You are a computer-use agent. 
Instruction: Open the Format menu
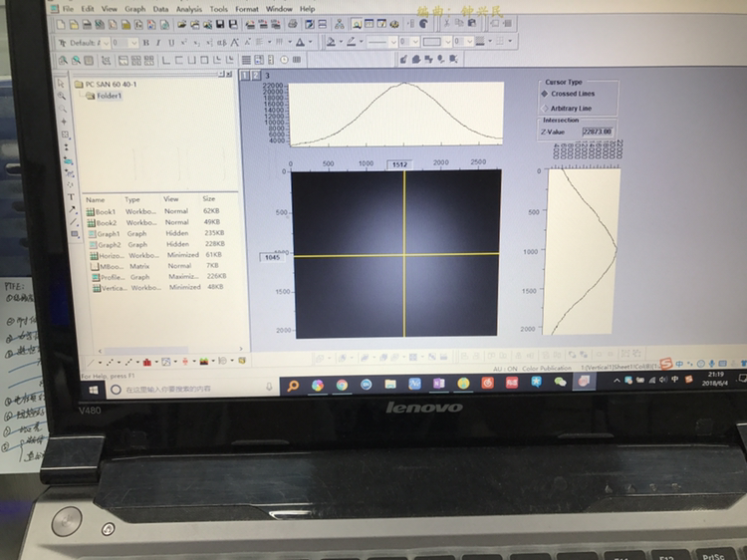point(247,9)
